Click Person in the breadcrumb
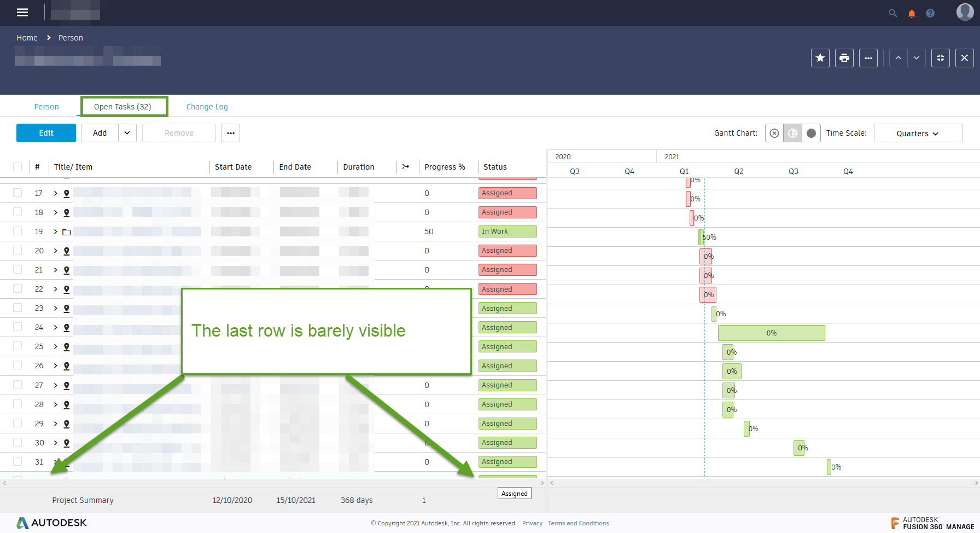This screenshot has width=980, height=533. pos(71,38)
